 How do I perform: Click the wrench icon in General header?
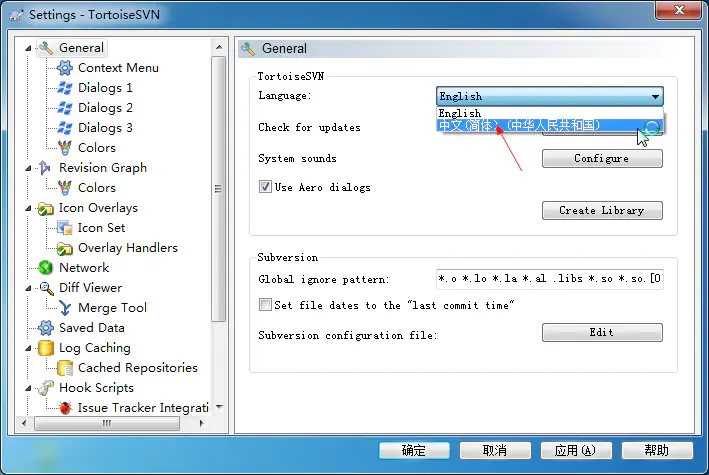tap(248, 48)
